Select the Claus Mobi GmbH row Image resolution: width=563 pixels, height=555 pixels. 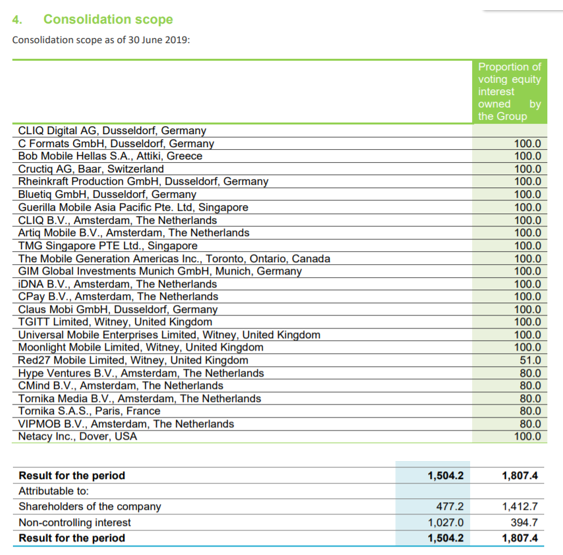pyautogui.click(x=279, y=309)
